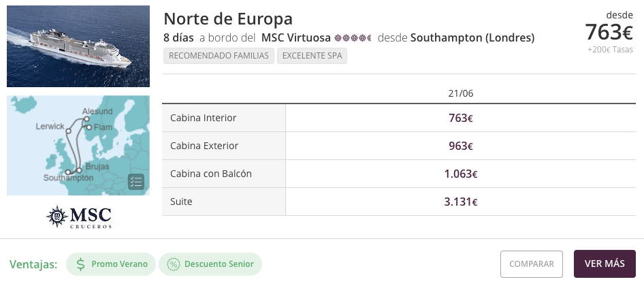This screenshot has height=286, width=644.
Task: Click the Flam port marker on map
Action: (88, 127)
